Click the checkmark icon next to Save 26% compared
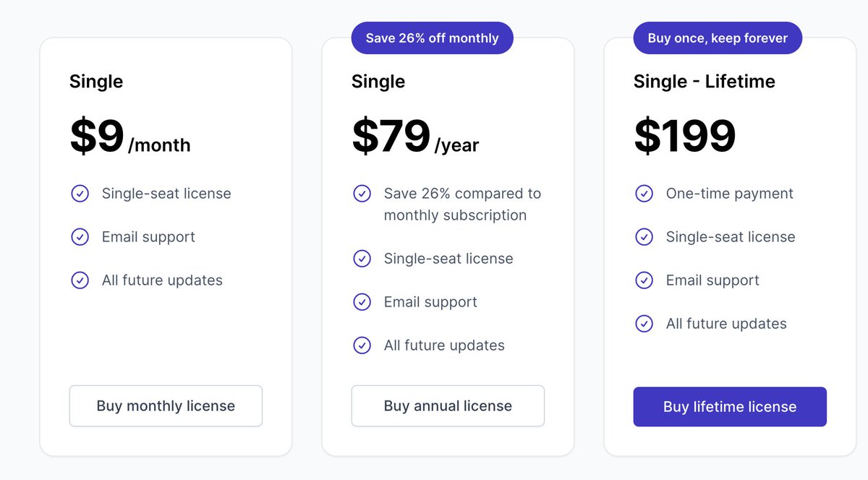868x480 pixels. click(x=362, y=194)
